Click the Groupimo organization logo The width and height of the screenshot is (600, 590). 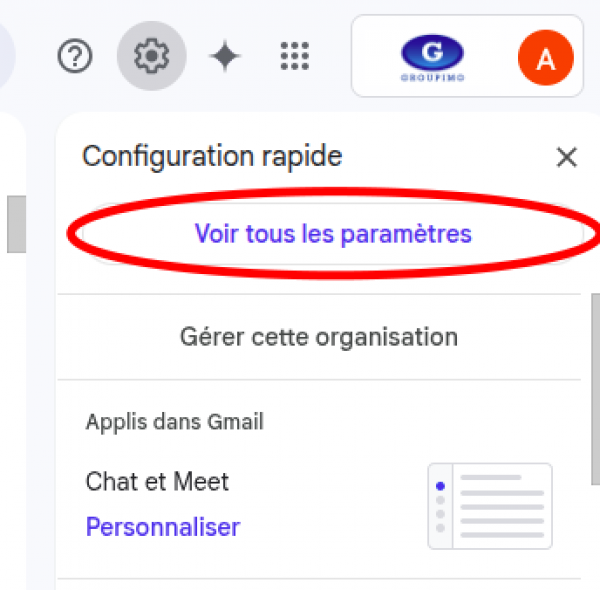point(432,57)
